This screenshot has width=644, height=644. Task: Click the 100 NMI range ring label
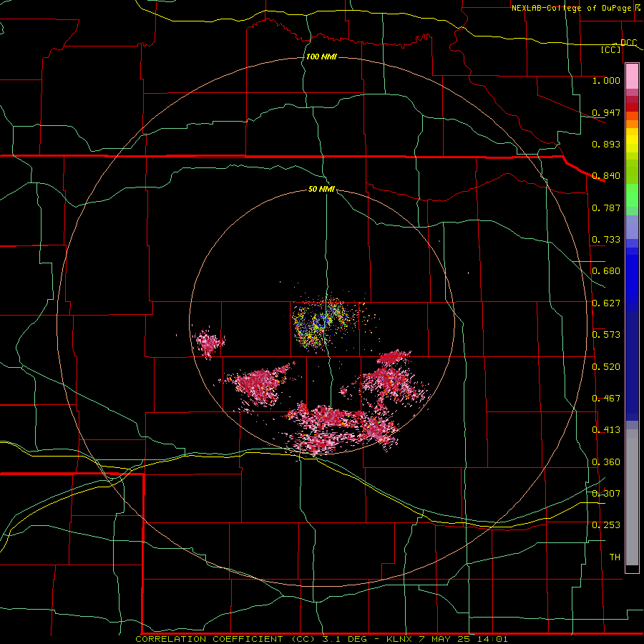coord(321,57)
